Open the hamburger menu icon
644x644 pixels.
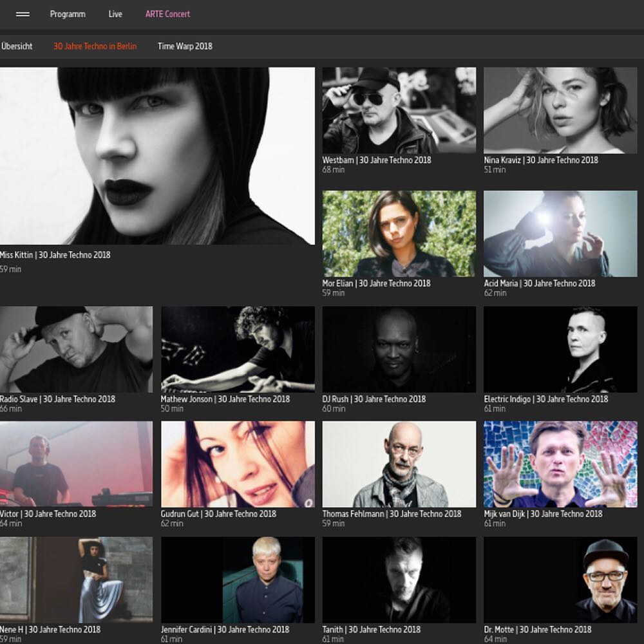pyautogui.click(x=23, y=14)
